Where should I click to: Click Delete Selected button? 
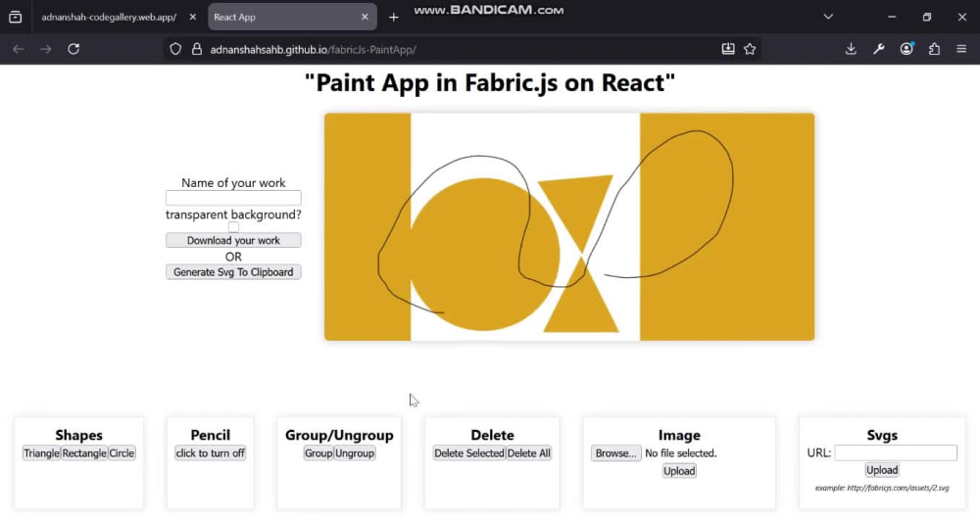(468, 453)
